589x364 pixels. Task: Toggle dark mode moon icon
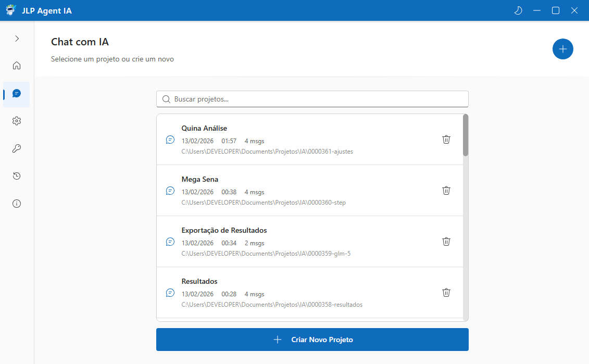[x=518, y=10]
